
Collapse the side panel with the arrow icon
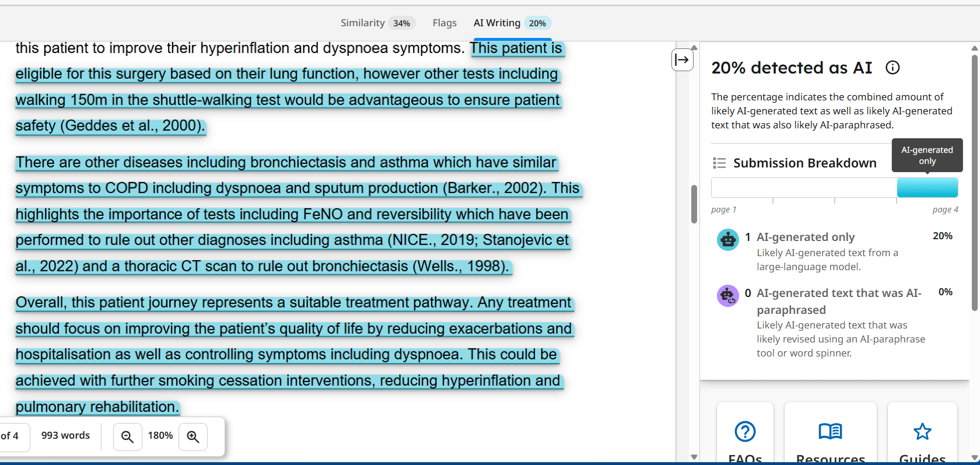[682, 60]
